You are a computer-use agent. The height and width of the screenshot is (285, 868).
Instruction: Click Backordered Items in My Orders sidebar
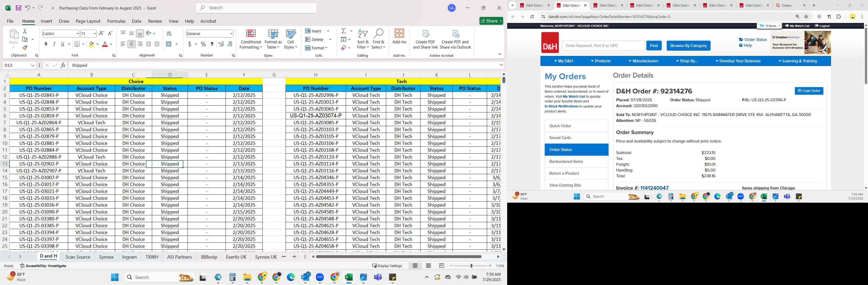pyautogui.click(x=576, y=161)
